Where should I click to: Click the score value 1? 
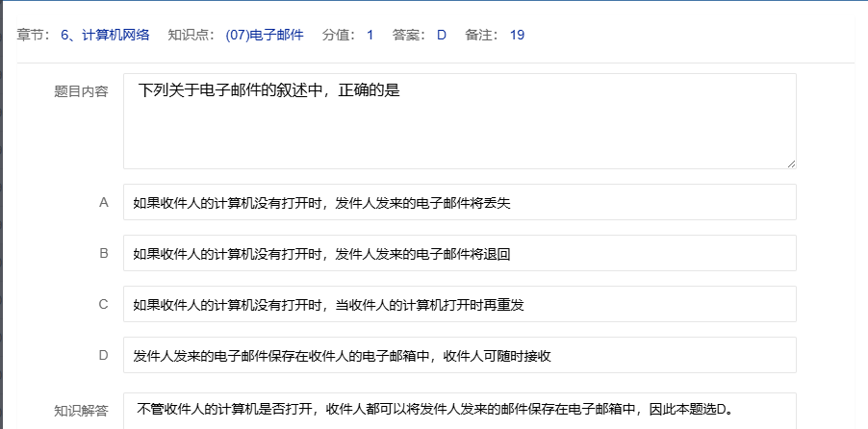pos(370,36)
